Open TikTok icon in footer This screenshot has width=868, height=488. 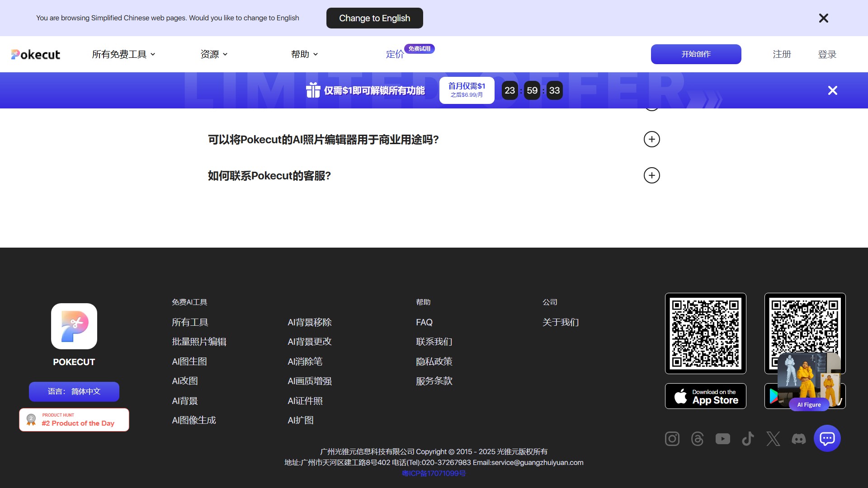click(748, 439)
